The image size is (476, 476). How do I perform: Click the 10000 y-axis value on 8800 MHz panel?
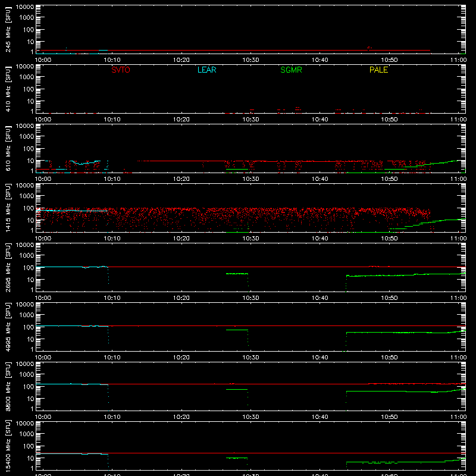[25, 364]
